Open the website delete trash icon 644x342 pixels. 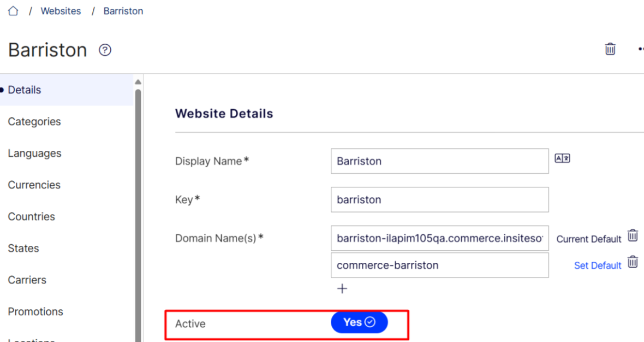pyautogui.click(x=610, y=49)
